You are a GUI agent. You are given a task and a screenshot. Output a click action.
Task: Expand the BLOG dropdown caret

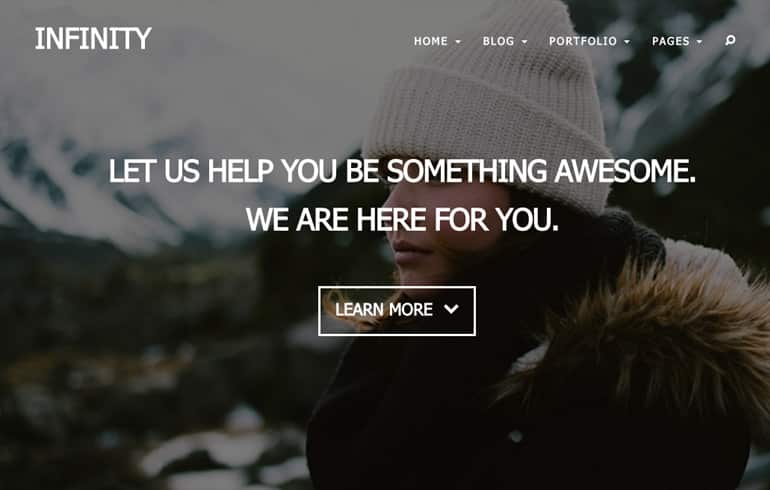tap(524, 42)
